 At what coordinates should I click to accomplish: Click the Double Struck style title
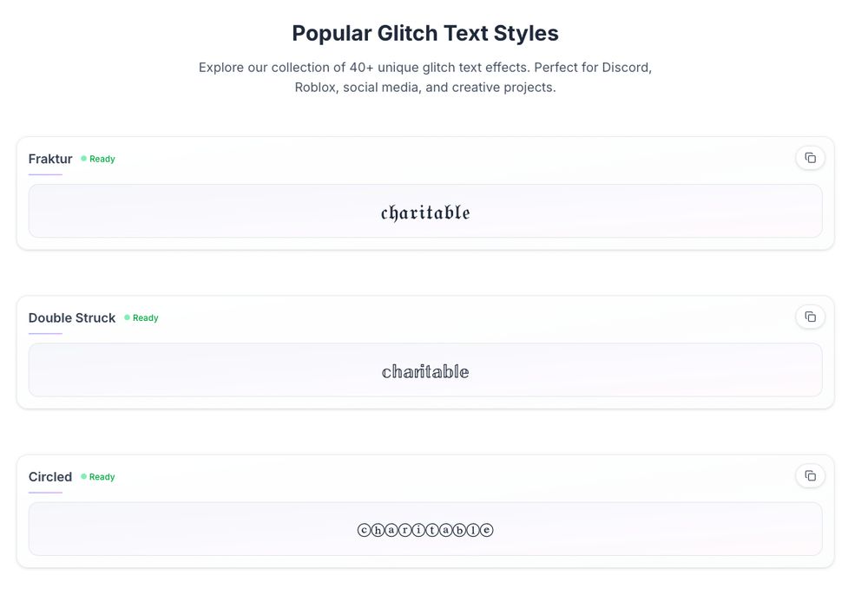(72, 317)
